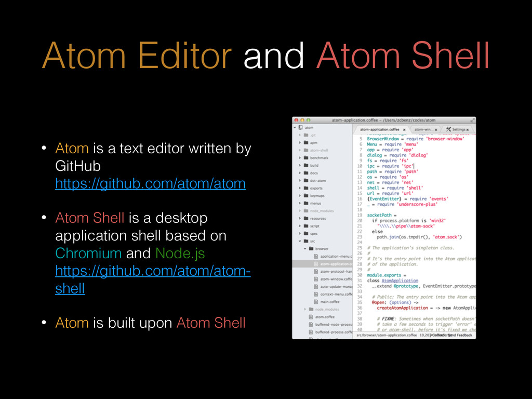Click 'browser-window' string on line 5
Viewport: 532px width, 399px height.
click(x=445, y=139)
